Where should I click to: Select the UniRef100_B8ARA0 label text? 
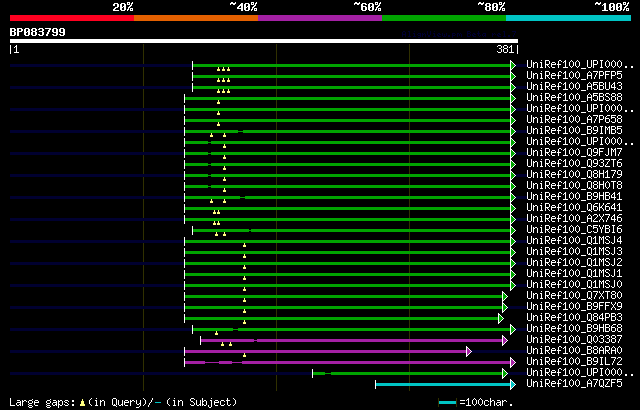coord(574,351)
